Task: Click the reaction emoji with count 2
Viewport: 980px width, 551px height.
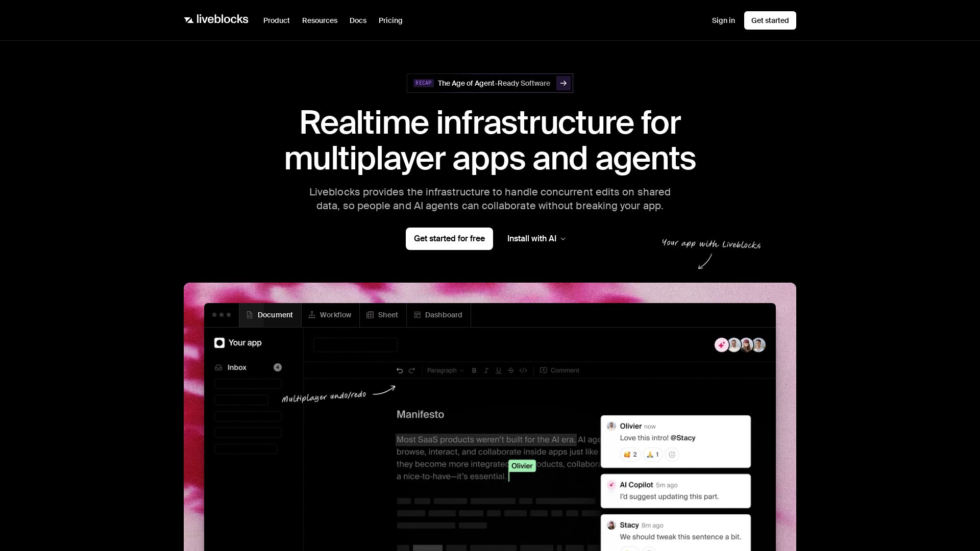Action: pos(630,455)
